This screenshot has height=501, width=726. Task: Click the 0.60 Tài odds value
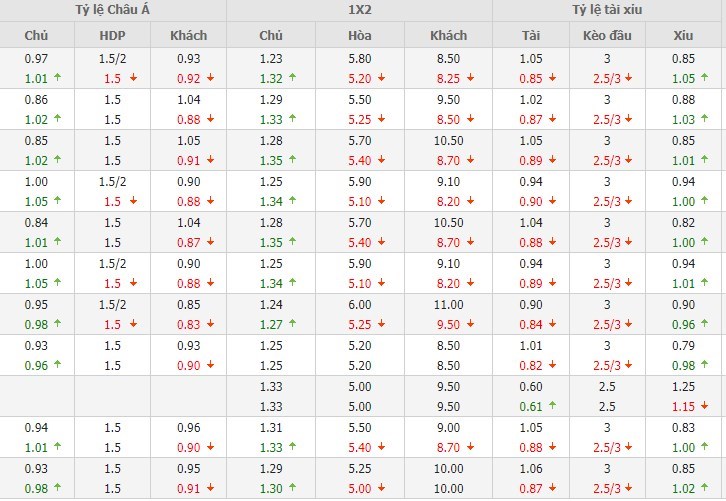pos(531,386)
